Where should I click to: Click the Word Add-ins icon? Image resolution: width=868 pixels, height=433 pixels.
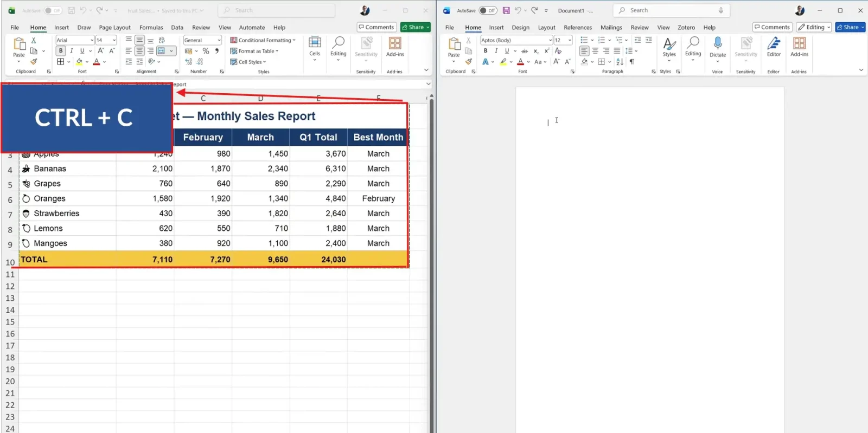click(x=799, y=47)
